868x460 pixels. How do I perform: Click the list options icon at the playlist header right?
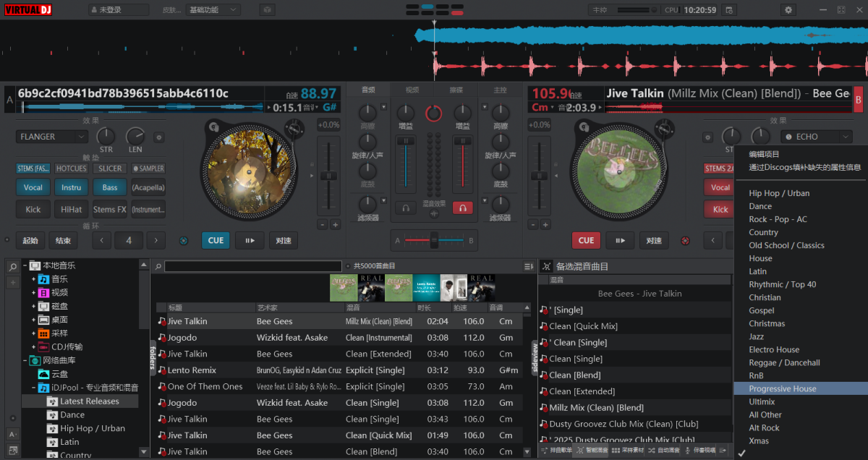529,265
